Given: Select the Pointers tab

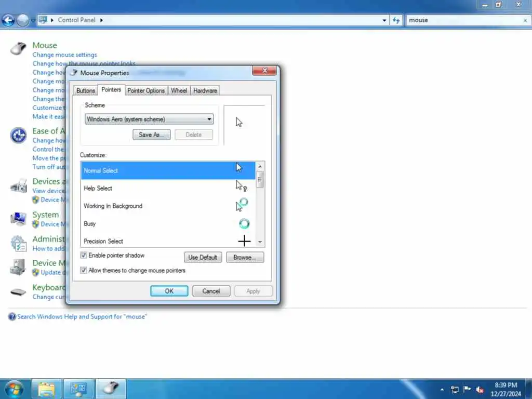Looking at the screenshot, I should (111, 89).
